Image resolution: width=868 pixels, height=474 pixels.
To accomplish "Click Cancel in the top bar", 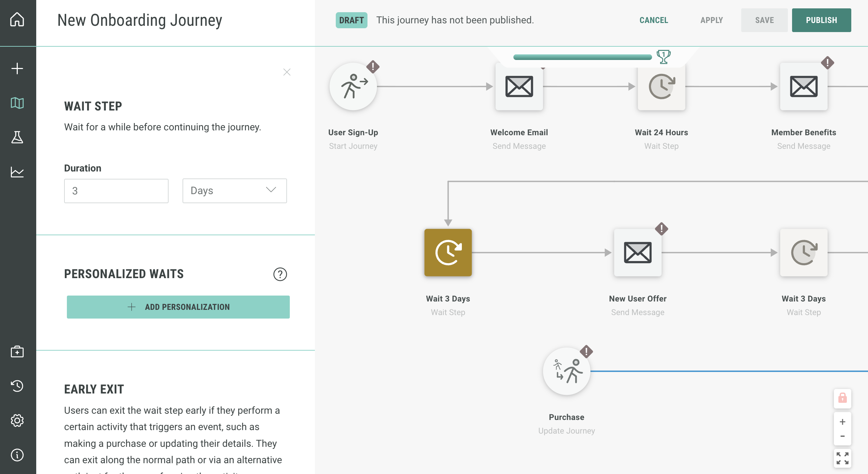I will 653,20.
